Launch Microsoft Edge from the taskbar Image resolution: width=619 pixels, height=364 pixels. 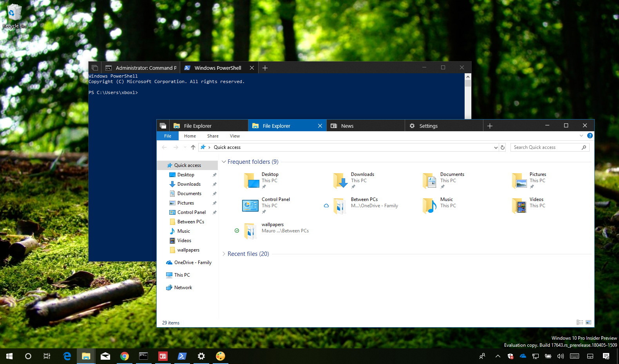pos(67,356)
